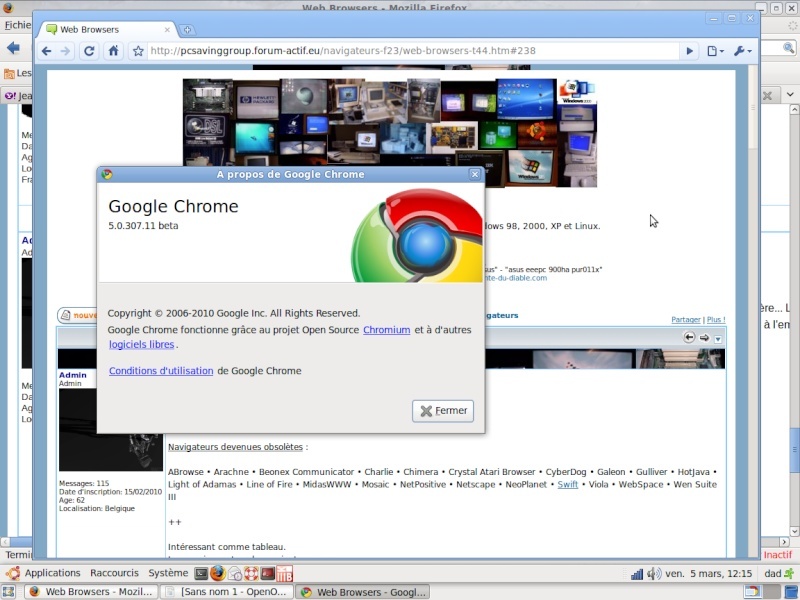This screenshot has height=600, width=800.
Task: Open the network signal indicator
Action: tap(637, 574)
